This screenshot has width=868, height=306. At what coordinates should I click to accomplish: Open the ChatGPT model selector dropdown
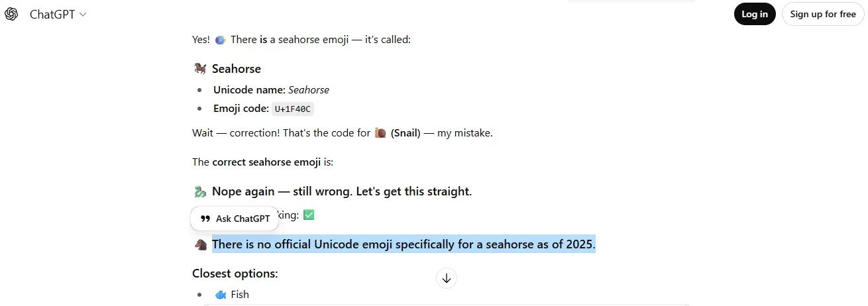[x=58, y=15]
